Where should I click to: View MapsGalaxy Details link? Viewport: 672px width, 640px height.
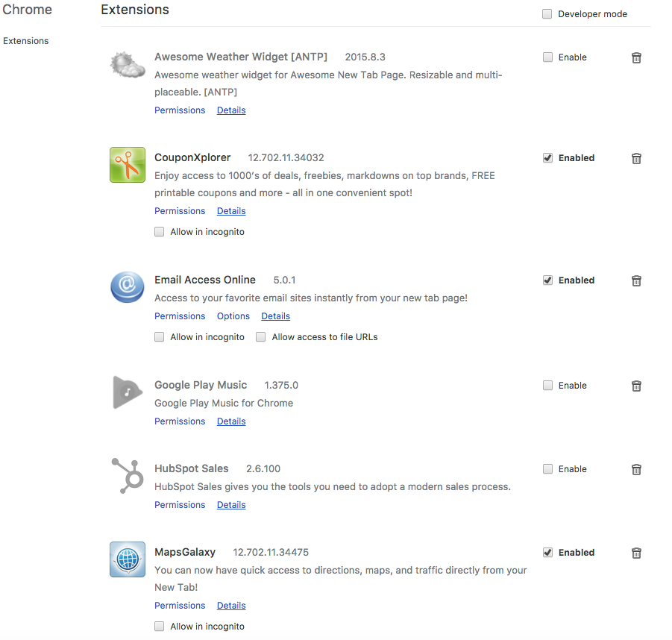pos(231,605)
